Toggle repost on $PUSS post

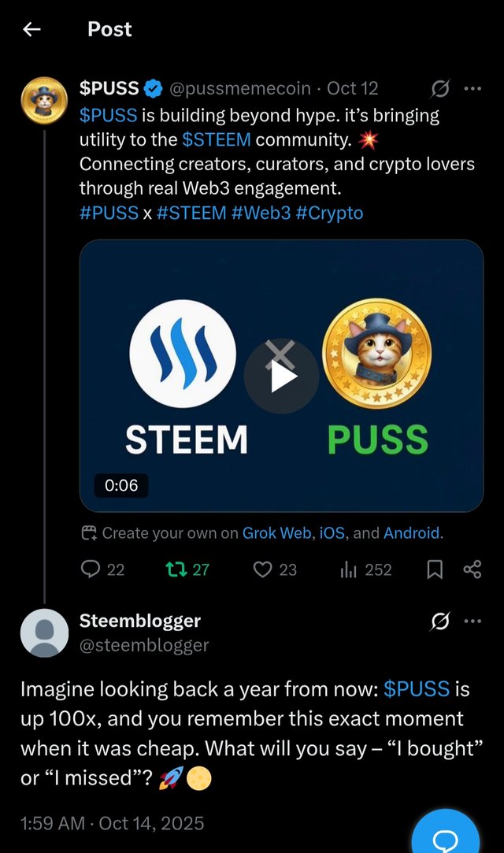click(187, 569)
